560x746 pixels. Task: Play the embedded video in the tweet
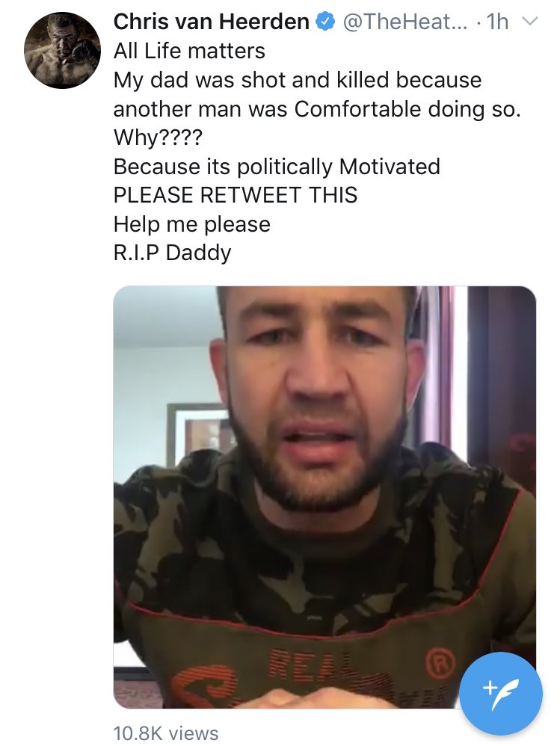tap(324, 497)
